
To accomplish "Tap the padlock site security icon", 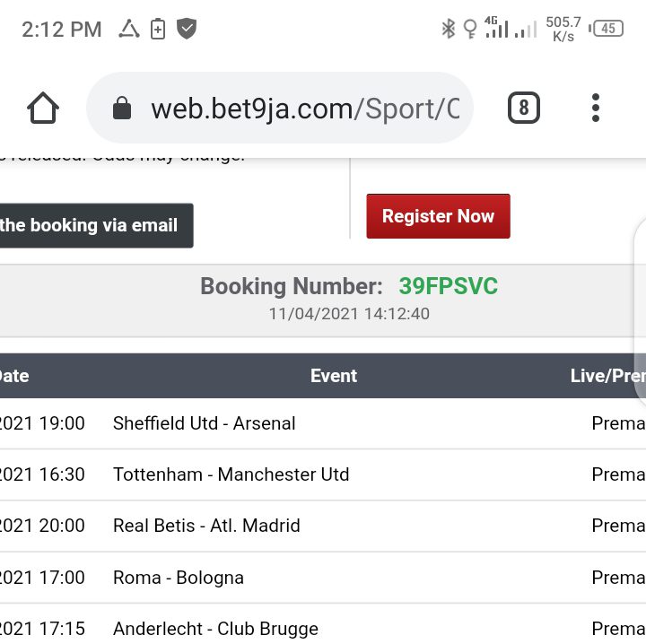I will (121, 109).
